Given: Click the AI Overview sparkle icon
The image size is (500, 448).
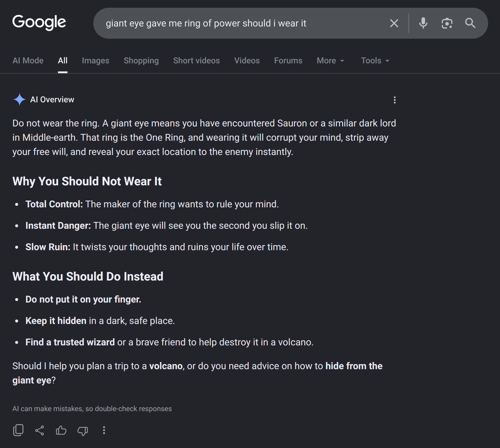Looking at the screenshot, I should point(20,99).
